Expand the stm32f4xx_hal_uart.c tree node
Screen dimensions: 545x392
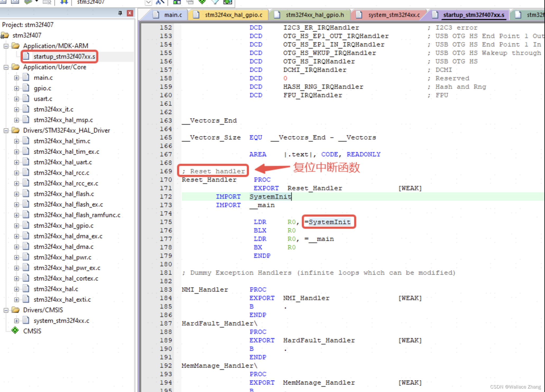coord(16,162)
